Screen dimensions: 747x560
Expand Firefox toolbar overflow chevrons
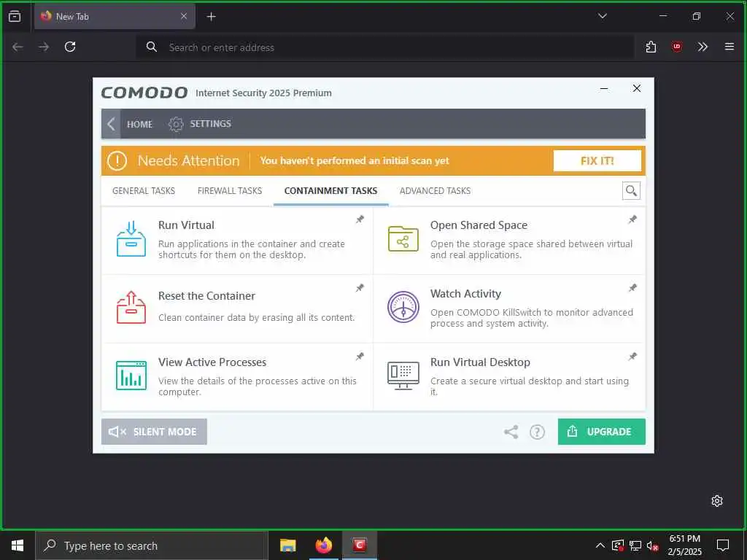703,47
